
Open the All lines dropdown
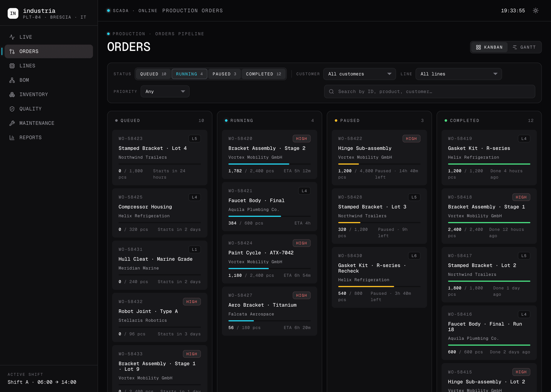coord(459,74)
